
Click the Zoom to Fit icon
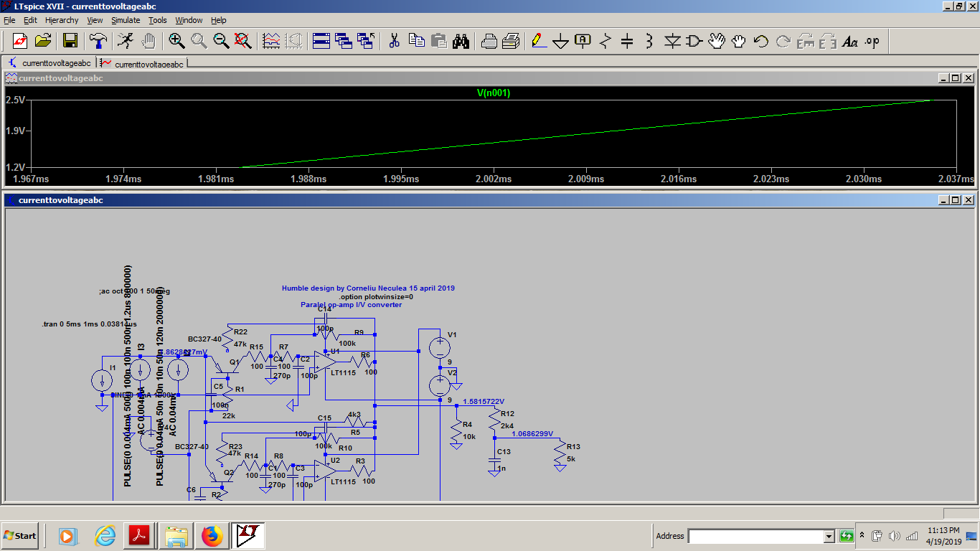click(x=243, y=41)
